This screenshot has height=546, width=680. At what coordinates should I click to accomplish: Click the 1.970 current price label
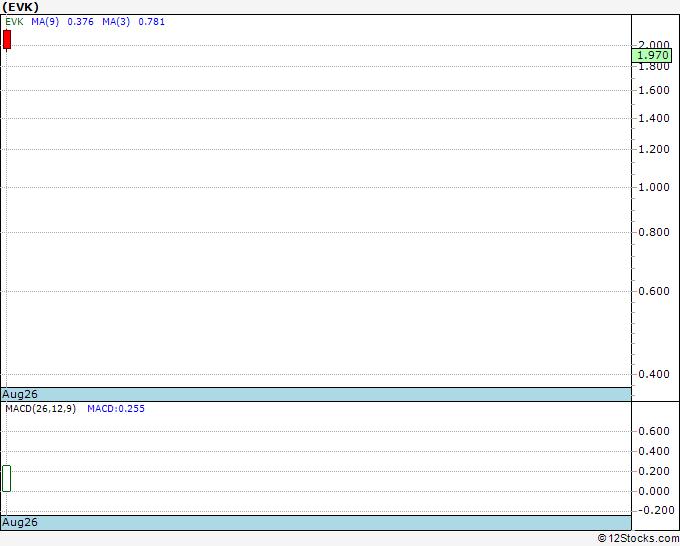tap(651, 56)
